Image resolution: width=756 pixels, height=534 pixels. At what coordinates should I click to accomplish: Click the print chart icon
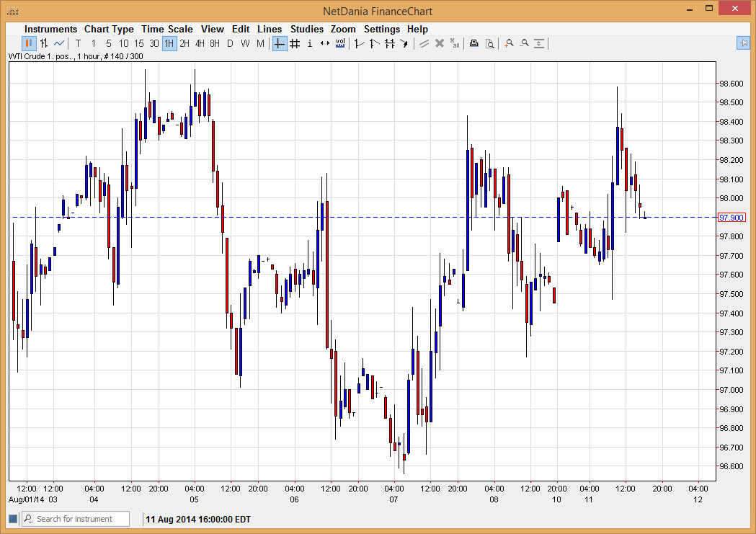[473, 43]
